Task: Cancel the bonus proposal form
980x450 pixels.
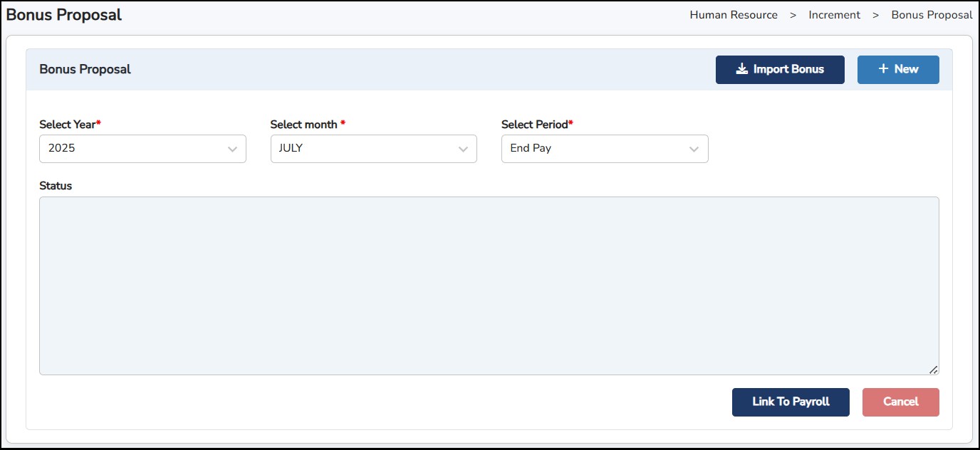Action: (x=900, y=402)
